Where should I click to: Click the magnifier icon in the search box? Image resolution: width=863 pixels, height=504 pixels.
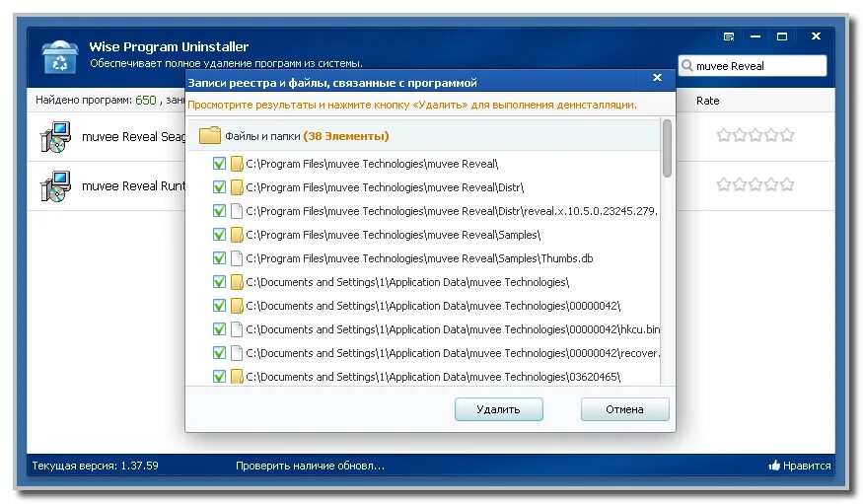tap(686, 65)
